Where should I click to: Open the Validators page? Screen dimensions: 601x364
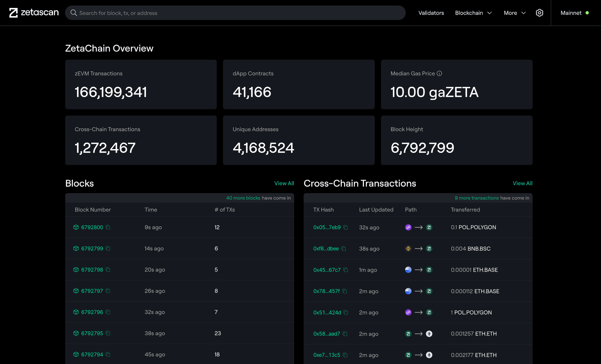coord(431,13)
